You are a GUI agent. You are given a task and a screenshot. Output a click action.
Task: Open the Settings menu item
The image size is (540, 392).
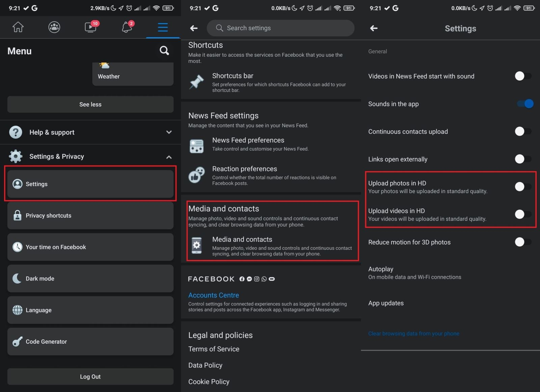[90, 184]
